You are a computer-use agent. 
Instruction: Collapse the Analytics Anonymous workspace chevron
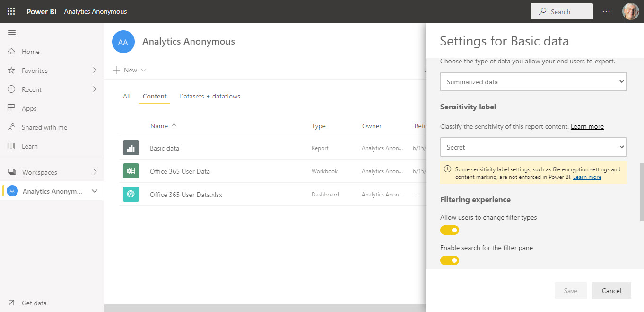pyautogui.click(x=95, y=191)
